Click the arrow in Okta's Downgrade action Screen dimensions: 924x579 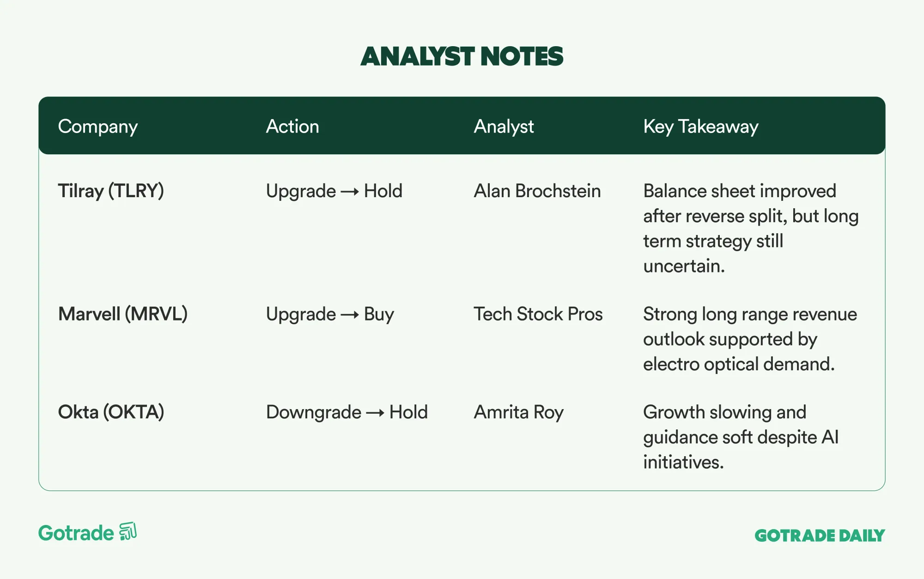[375, 413]
